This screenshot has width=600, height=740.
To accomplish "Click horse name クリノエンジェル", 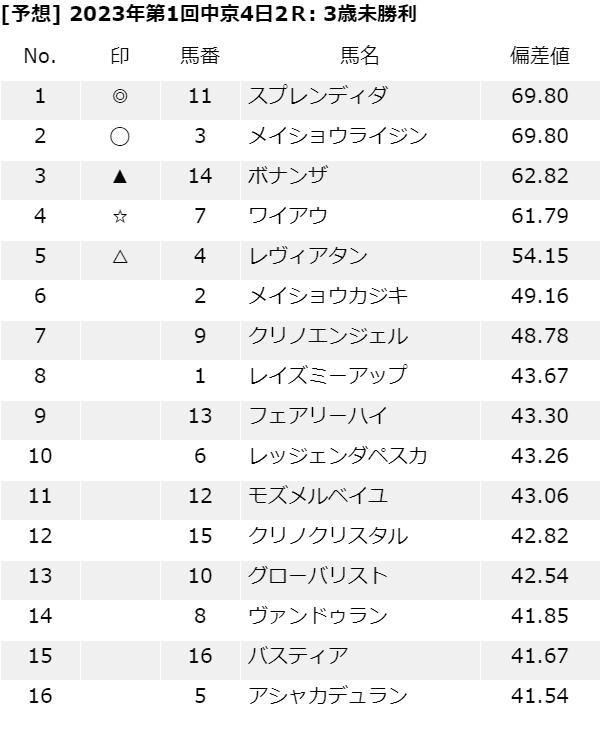I will click(x=328, y=337).
